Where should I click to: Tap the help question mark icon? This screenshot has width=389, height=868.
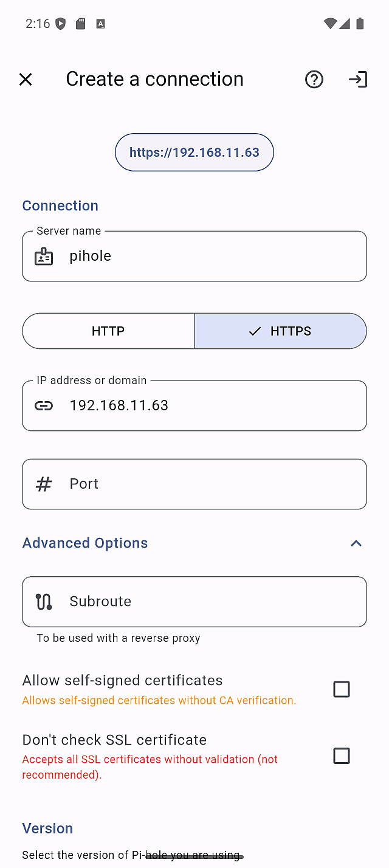[x=314, y=80]
